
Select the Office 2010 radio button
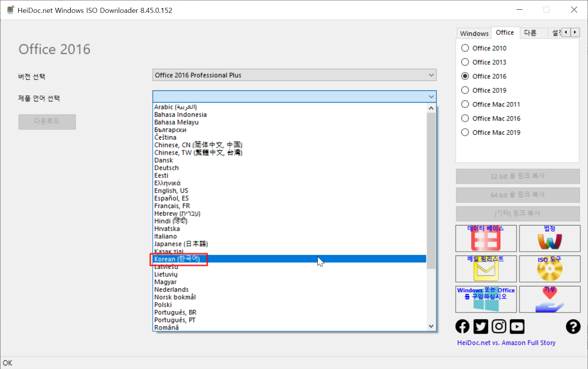(465, 48)
